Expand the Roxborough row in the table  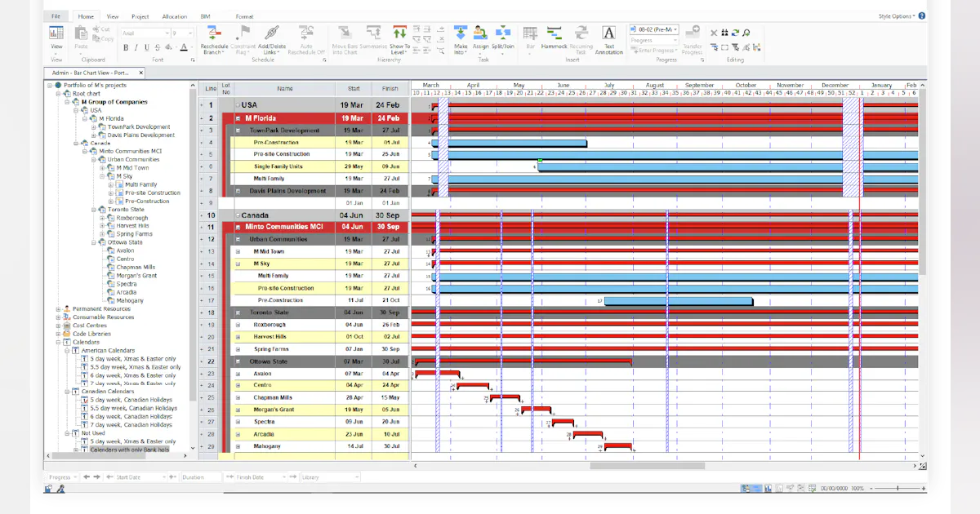(238, 325)
